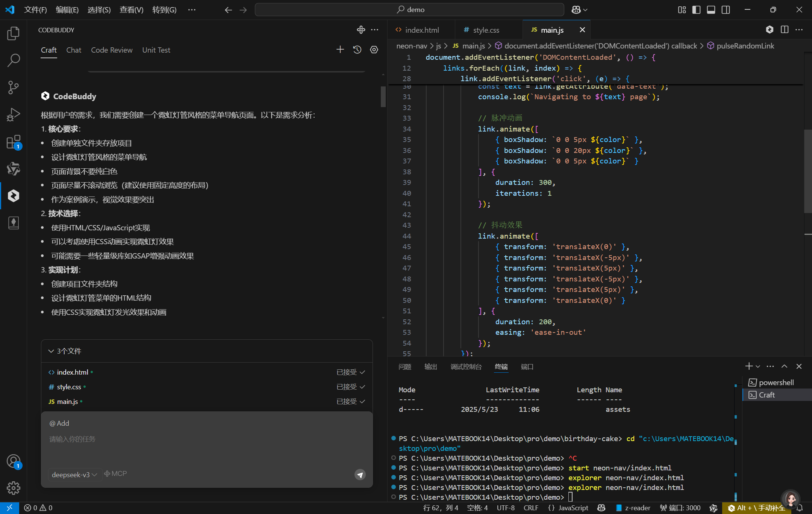The image size is (812, 514).
Task: Open the style.css editor tab
Action: (486, 30)
